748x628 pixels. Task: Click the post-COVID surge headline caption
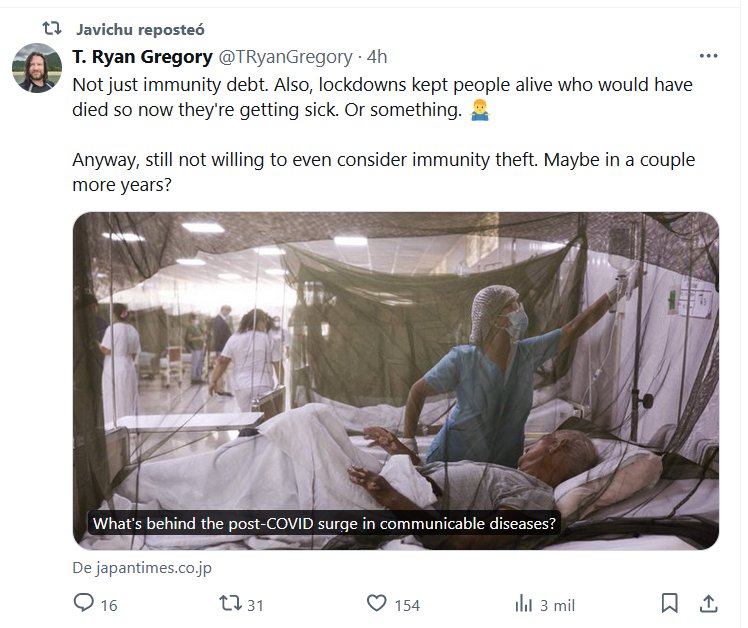(x=323, y=522)
